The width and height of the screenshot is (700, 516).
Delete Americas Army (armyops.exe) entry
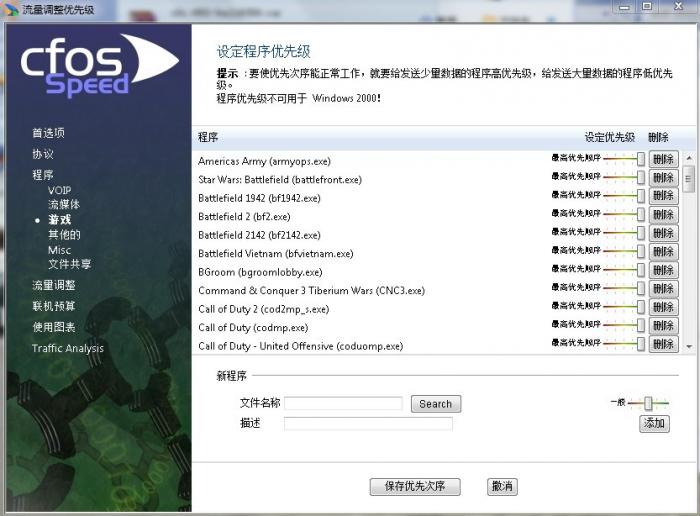663,159
